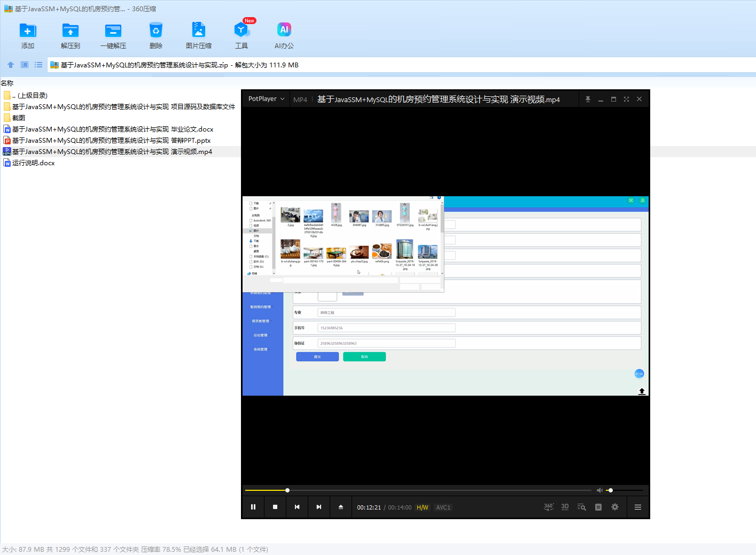The image size is (756, 555).
Task: Mute the PotPlayer volume speaker
Action: tap(599, 490)
